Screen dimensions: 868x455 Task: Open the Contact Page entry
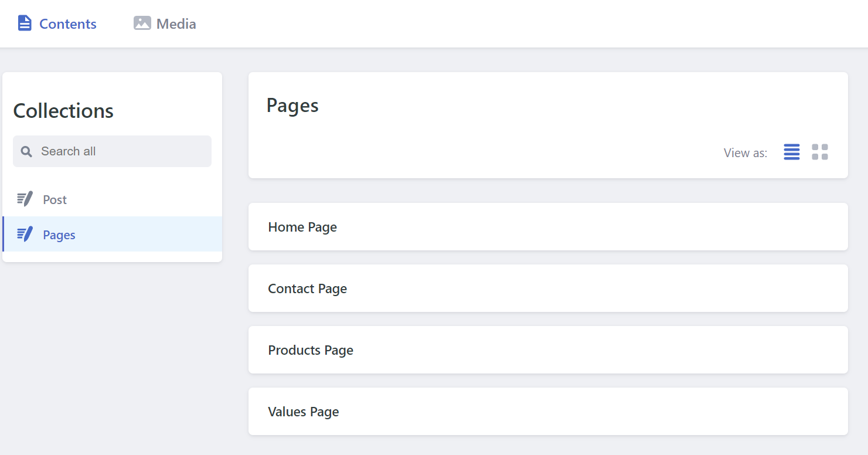pos(307,288)
